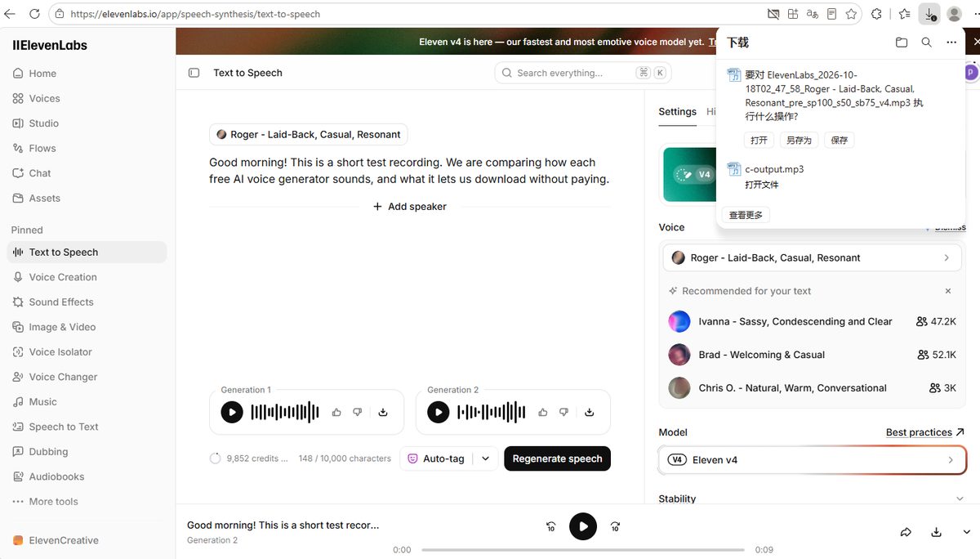Click the Roger speaker chip above the text
980x559 pixels.
click(308, 135)
